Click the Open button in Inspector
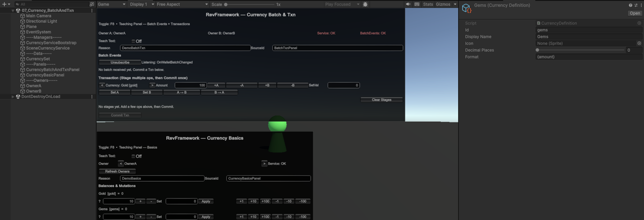This screenshot has height=220, width=644. [634, 13]
